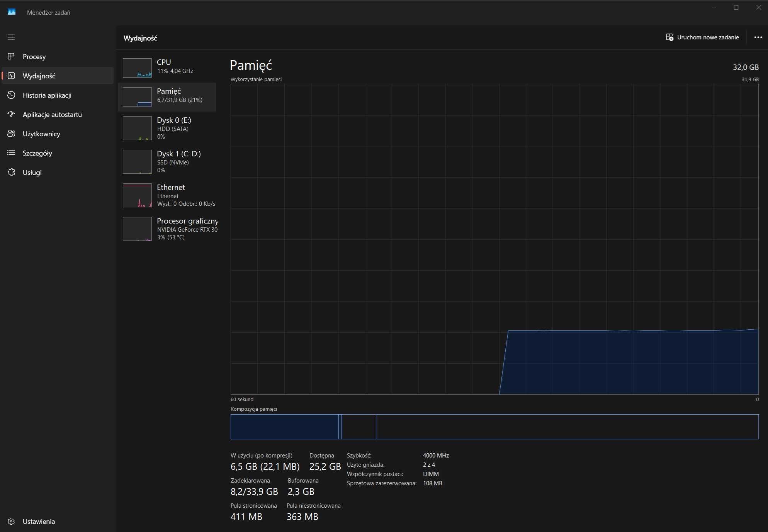This screenshot has height=532, width=768.
Task: Click the Task Manager app icon in title bar
Action: coord(12,12)
